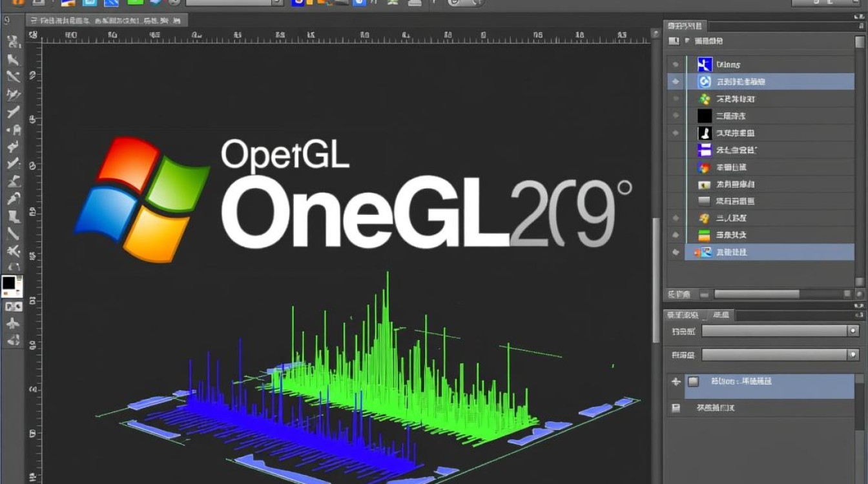The image size is (868, 484).
Task: Open the blue diamond icon in the top toolbar
Action: [x=155, y=4]
